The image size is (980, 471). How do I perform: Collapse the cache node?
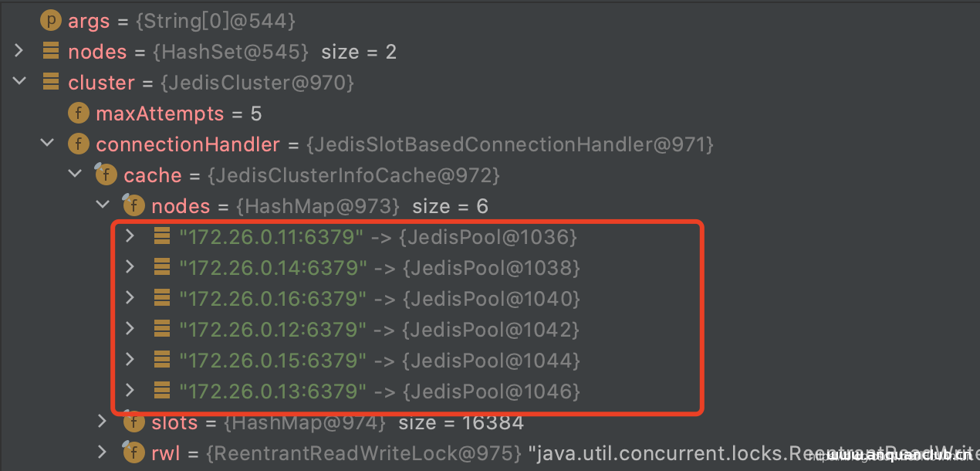coord(74,175)
